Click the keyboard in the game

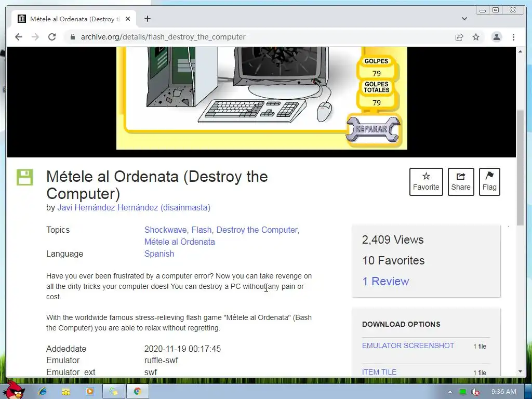pos(252,111)
